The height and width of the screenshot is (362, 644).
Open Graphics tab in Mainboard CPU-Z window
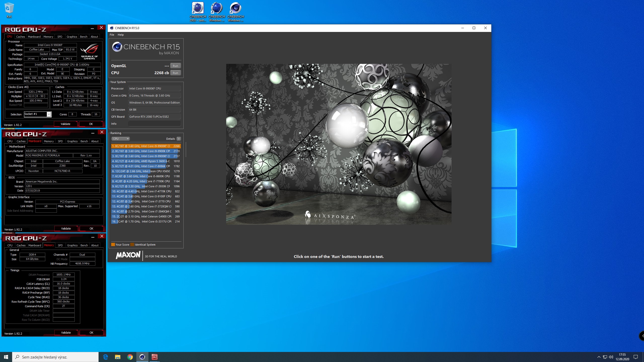click(72, 141)
